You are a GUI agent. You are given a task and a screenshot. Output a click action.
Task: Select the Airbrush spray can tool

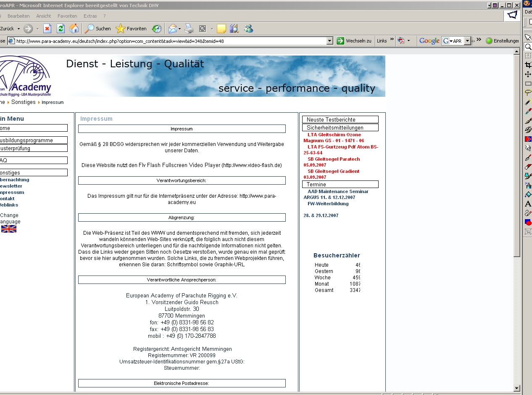[x=528, y=186]
